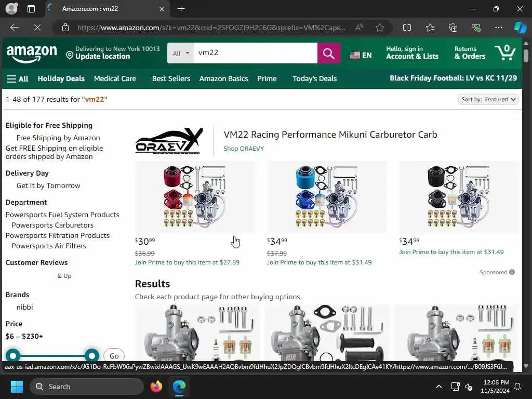
Task: Click the magnifier search submit button
Action: pyautogui.click(x=328, y=53)
